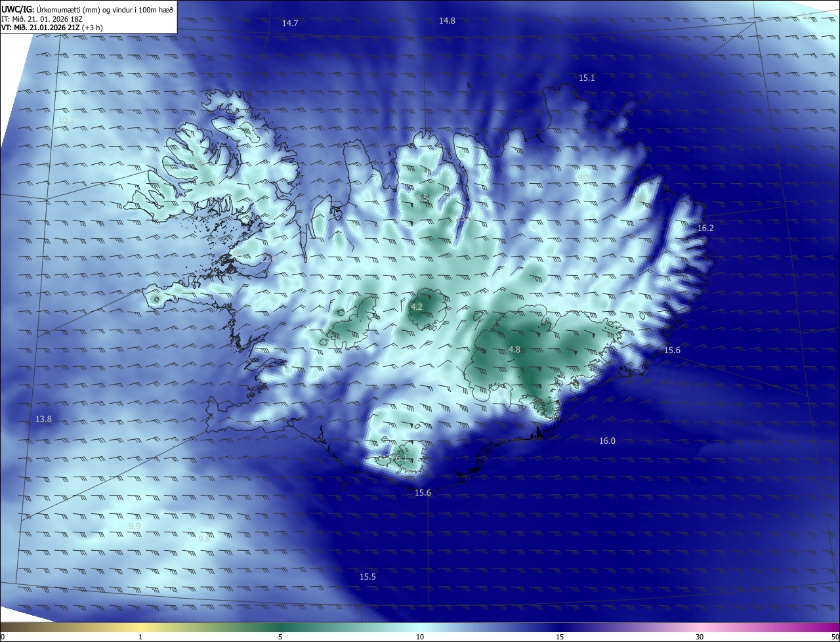
Task: Click the UWC/IG map title text
Action: (87, 9)
